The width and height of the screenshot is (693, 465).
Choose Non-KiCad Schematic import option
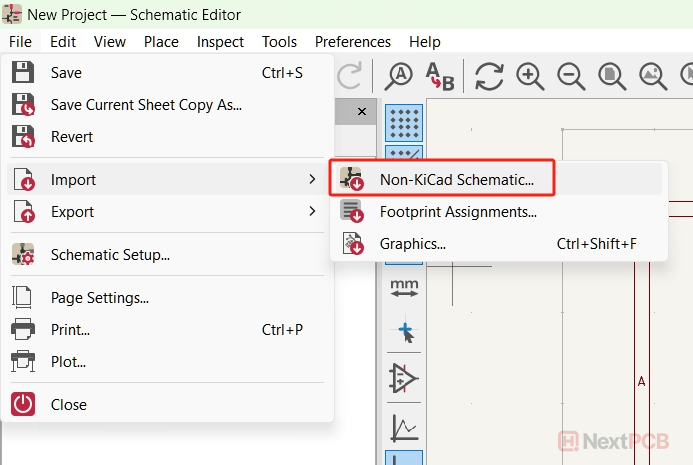[x=456, y=180]
